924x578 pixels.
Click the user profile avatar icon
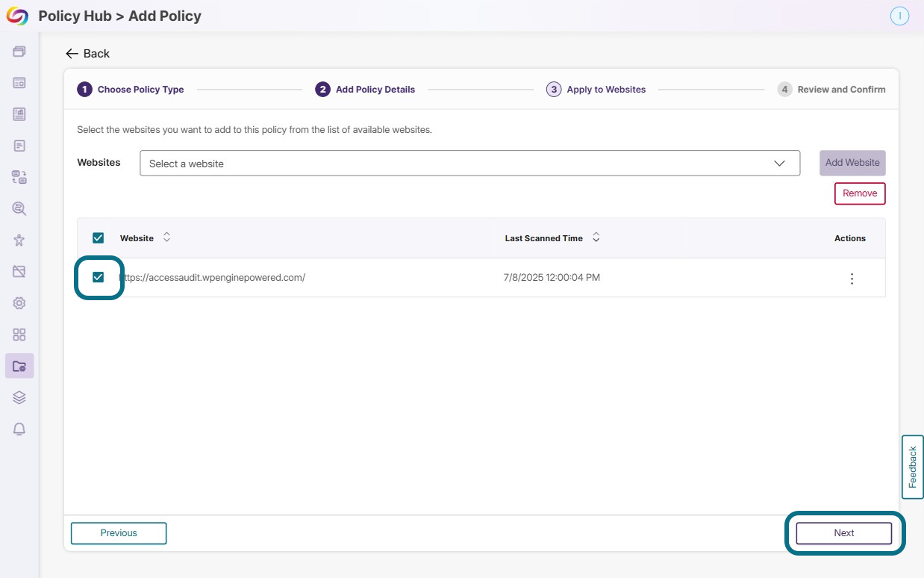tap(899, 16)
